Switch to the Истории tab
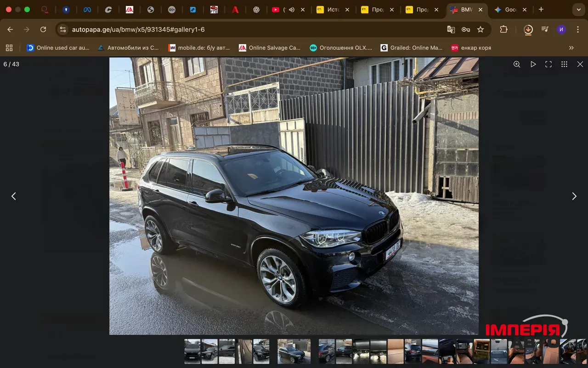The image size is (588, 368). tap(333, 9)
